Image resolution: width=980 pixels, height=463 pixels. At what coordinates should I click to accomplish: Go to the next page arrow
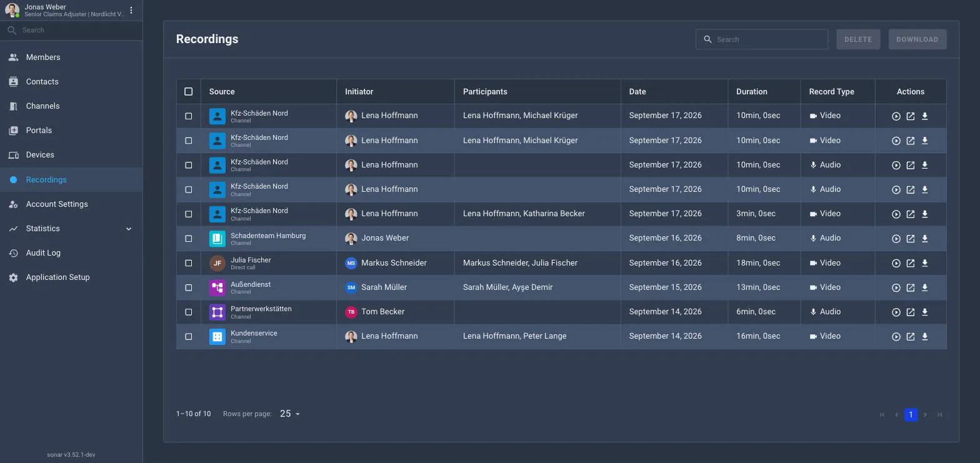point(925,414)
